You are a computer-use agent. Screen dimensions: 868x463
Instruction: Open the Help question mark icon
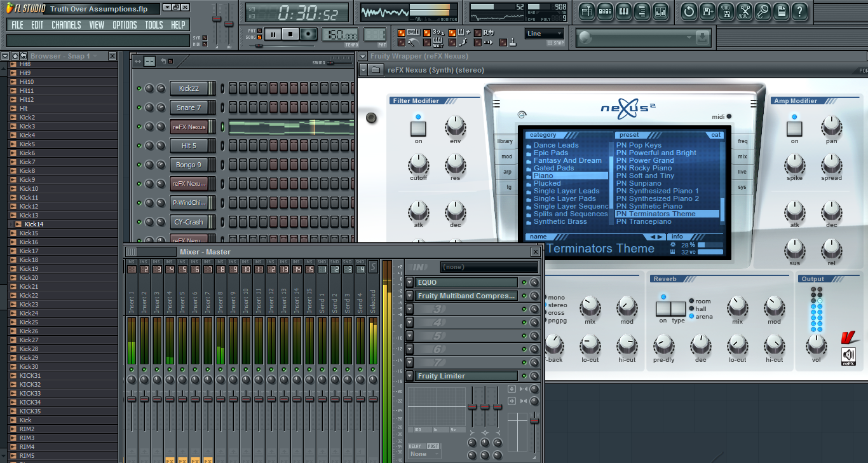800,11
